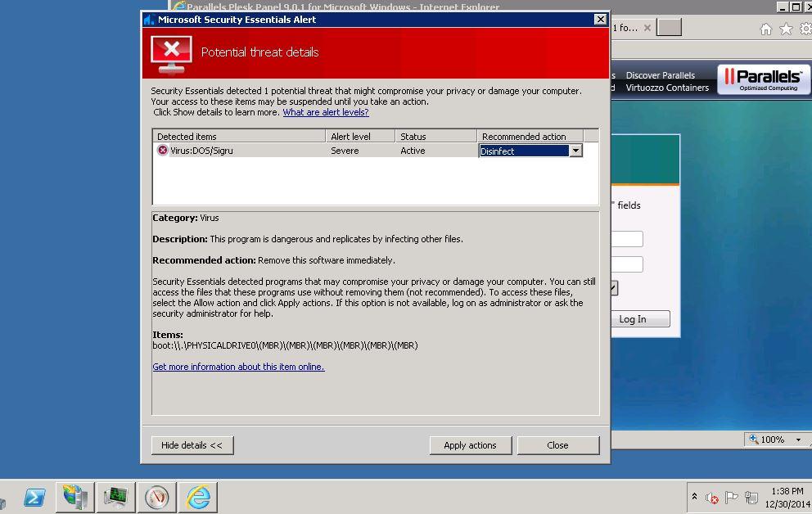The image size is (812, 514).
Task: Click the 'Active' status cell
Action: tap(413, 151)
